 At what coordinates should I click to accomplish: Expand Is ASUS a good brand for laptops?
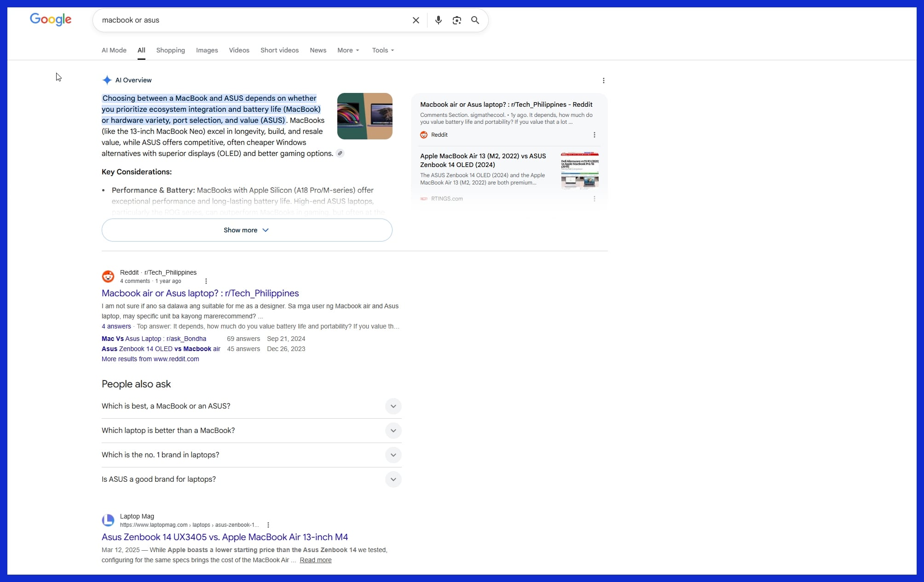(251, 479)
